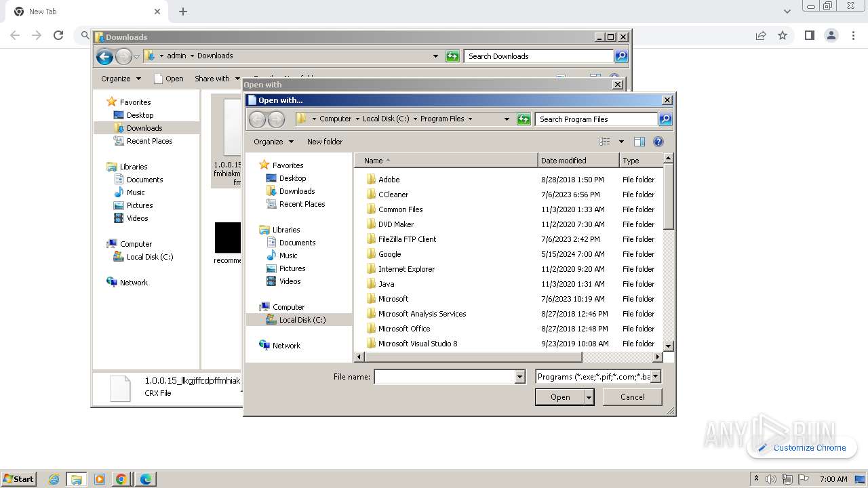Click Open in Downloads toolbar
The height and width of the screenshot is (488, 868).
click(169, 79)
